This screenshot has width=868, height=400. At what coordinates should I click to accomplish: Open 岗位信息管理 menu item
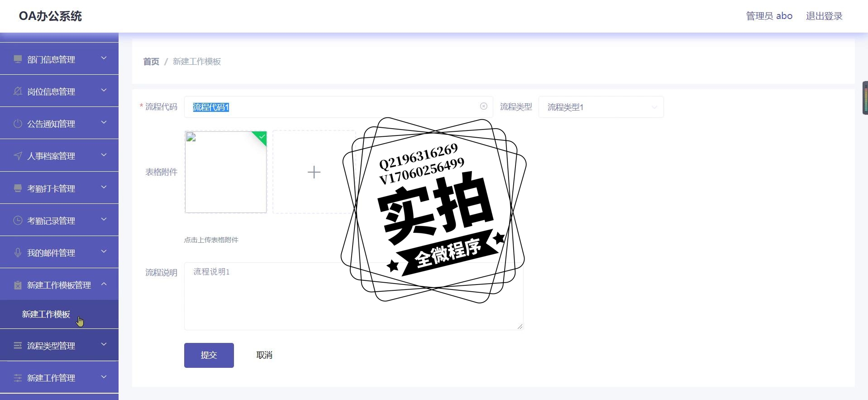click(59, 91)
